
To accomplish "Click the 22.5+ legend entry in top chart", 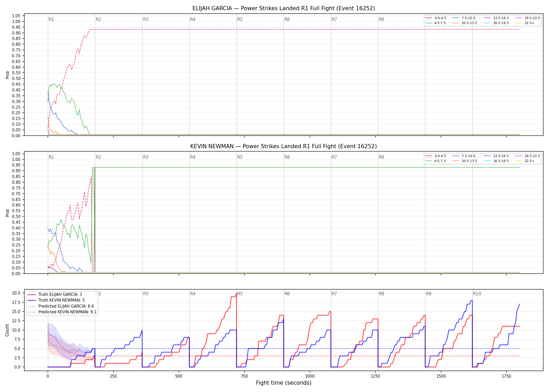I will point(525,23).
